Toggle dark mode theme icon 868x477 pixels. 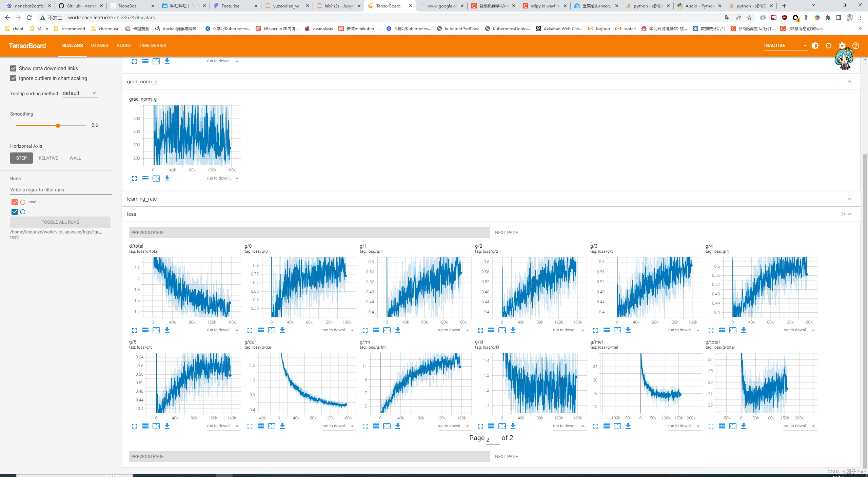[x=815, y=46]
